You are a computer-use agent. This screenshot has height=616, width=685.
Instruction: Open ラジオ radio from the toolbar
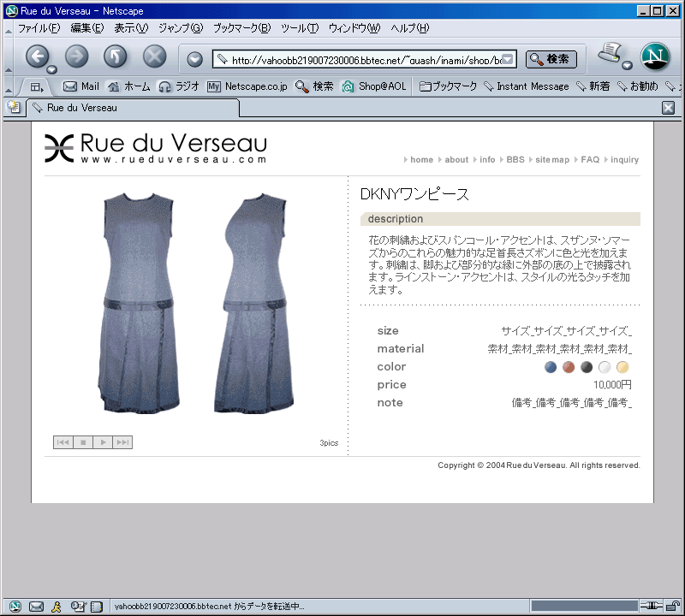point(179,86)
